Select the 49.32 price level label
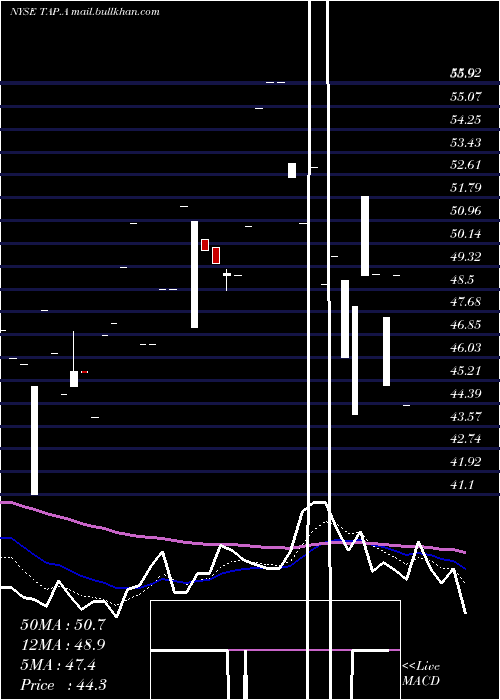Image resolution: width=500 pixels, height=700 pixels. 466,257
